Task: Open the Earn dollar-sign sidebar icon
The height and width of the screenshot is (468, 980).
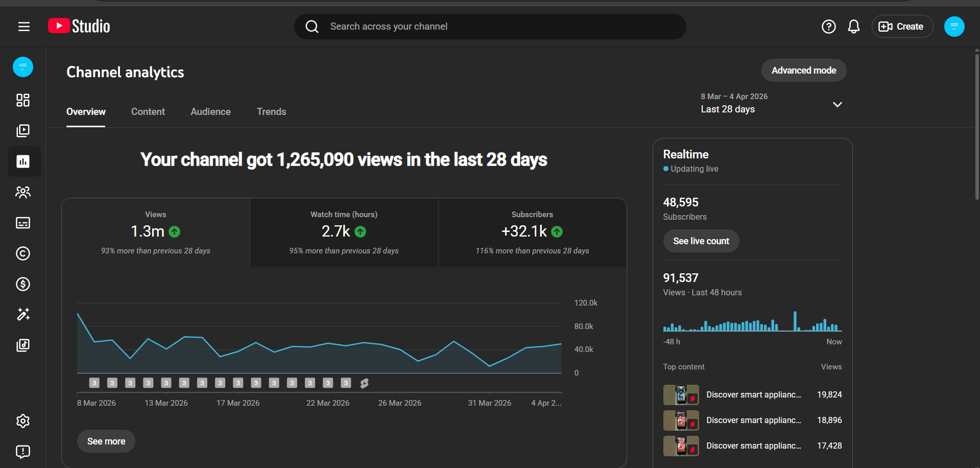Action: 23,284
